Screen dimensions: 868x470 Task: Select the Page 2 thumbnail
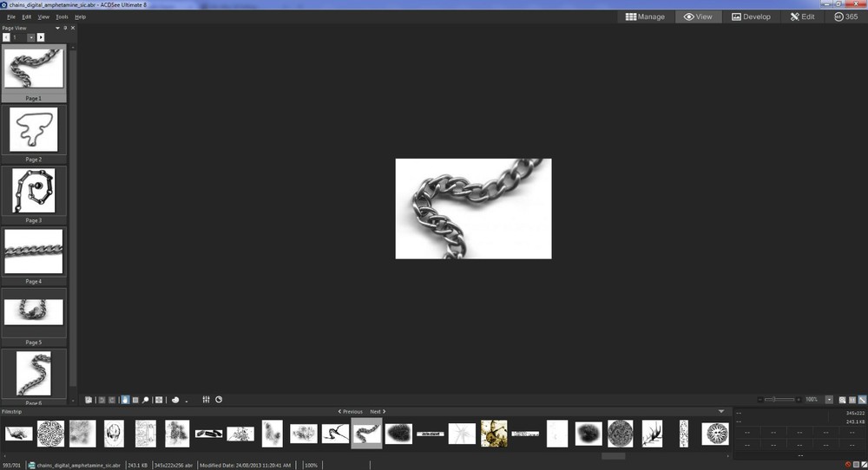tap(34, 134)
